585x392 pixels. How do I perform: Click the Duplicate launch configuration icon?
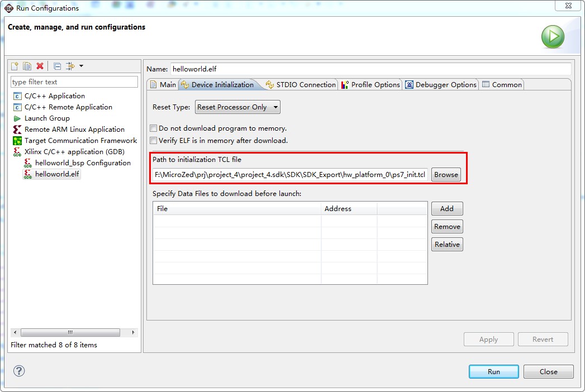click(x=27, y=66)
